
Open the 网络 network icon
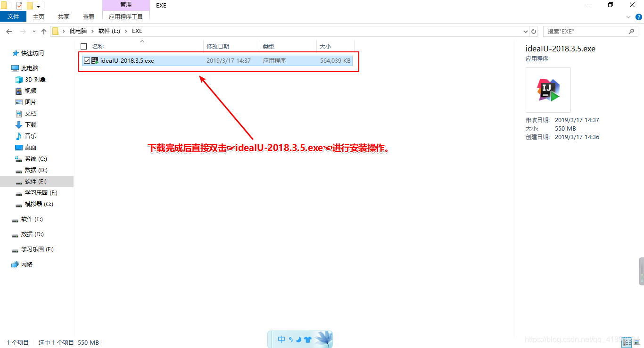[x=15, y=265]
